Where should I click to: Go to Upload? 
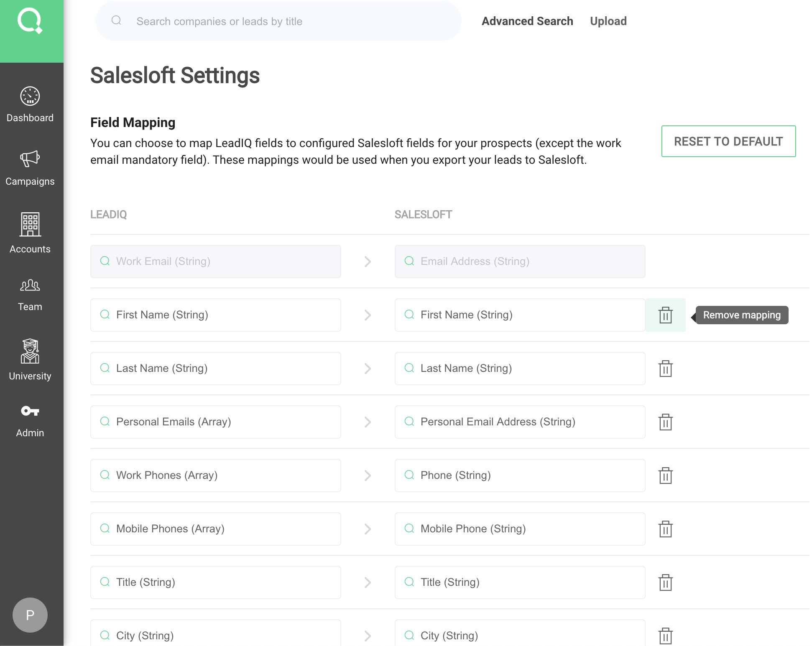coord(608,21)
